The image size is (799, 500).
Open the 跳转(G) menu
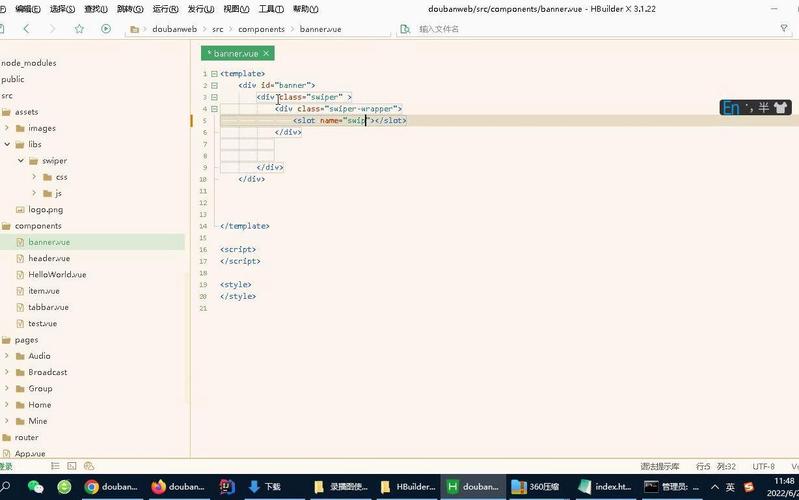click(130, 9)
